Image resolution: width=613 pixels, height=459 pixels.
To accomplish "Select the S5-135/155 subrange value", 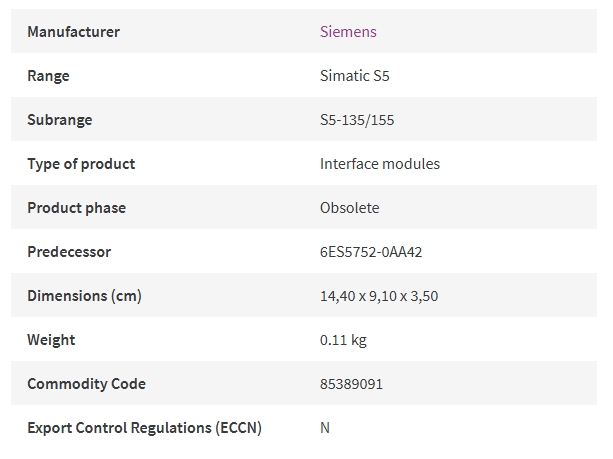I will pos(357,120).
